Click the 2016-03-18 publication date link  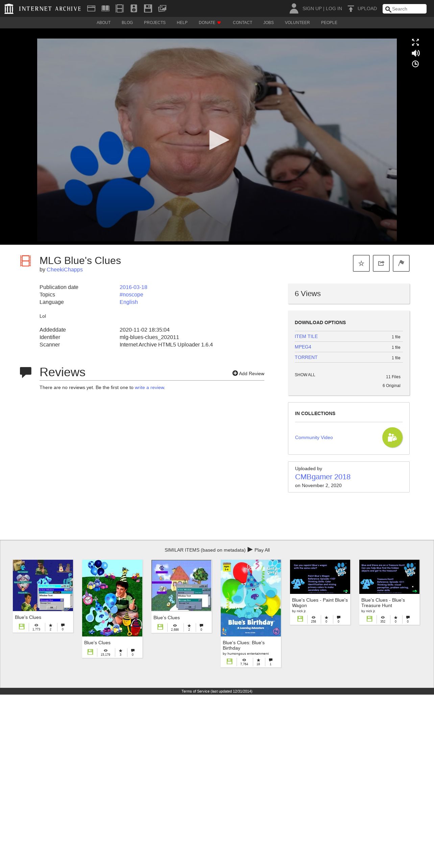click(133, 287)
